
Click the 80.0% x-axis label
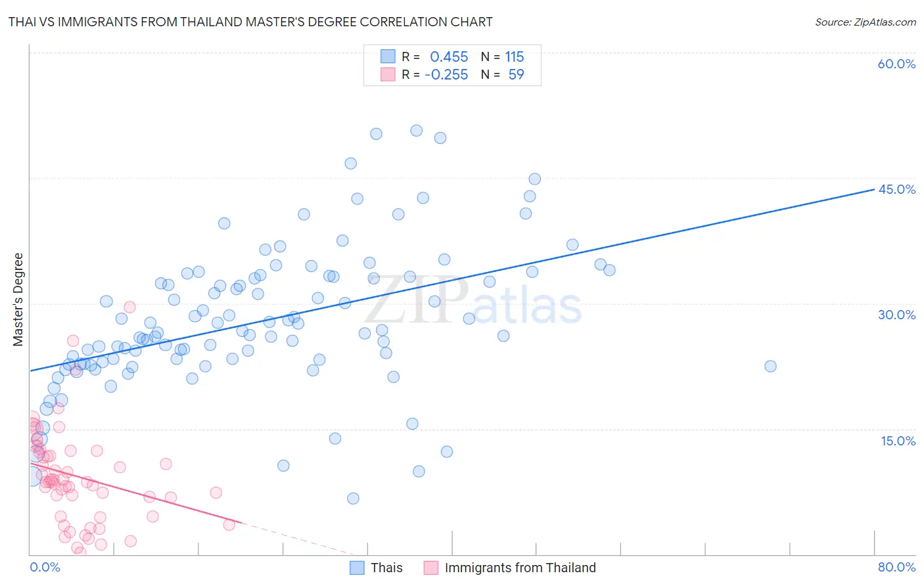896,567
